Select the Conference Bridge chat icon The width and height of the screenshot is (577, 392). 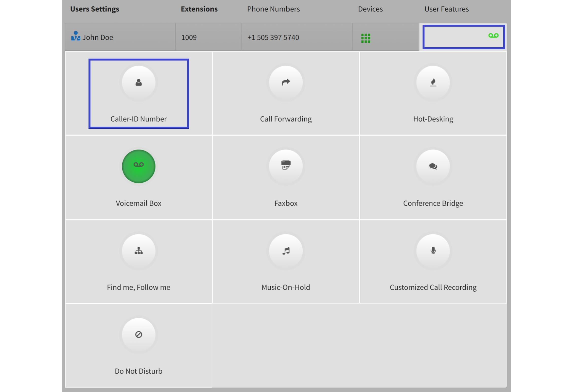coord(433,166)
